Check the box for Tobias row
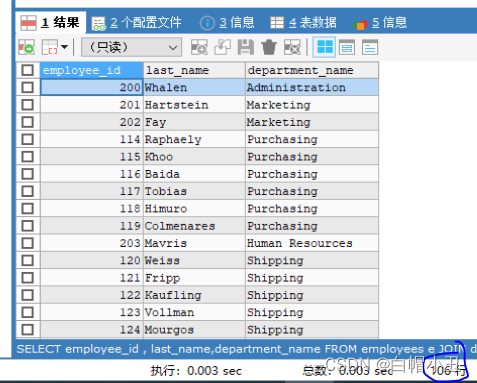The height and width of the screenshot is (383, 477). (x=27, y=192)
